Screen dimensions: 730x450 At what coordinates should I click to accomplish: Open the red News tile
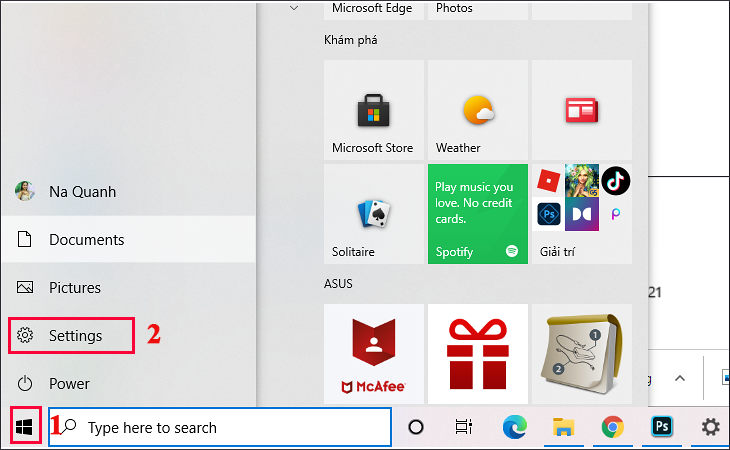(581, 110)
